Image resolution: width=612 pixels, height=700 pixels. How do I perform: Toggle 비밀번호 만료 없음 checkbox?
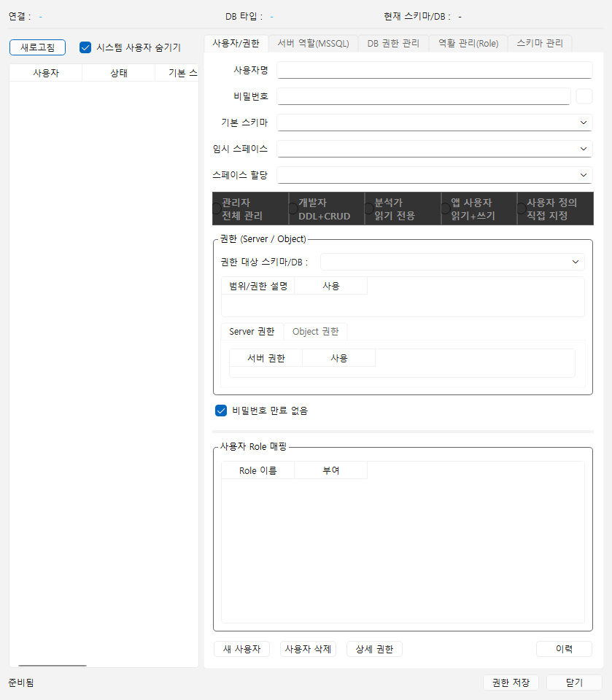click(x=221, y=411)
